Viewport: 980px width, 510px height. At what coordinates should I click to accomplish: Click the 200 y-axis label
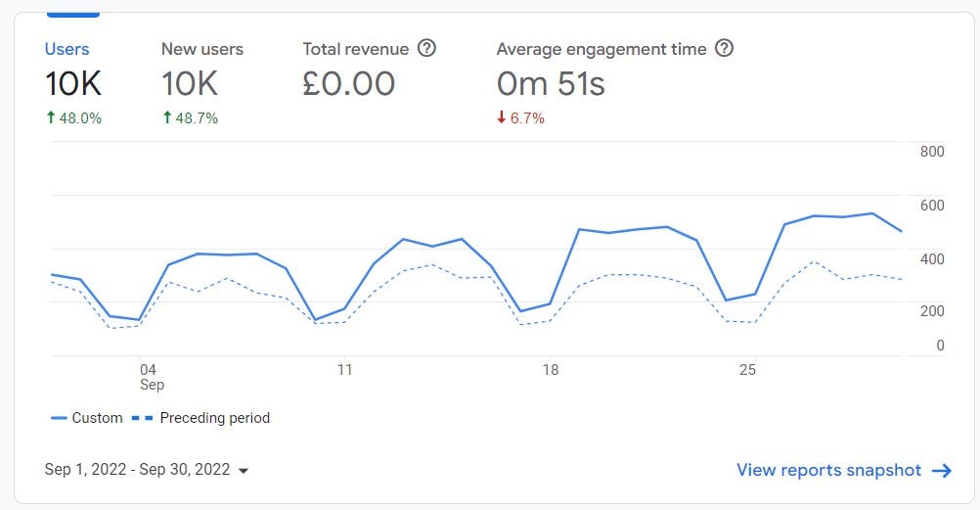(932, 311)
